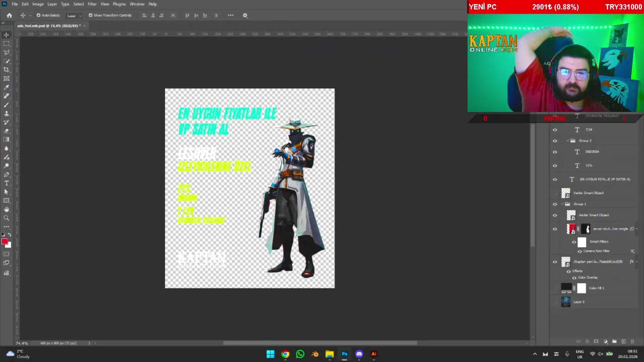Toggle the Auto-Select checkbox
This screenshot has width=644, height=362.
[x=38, y=15]
